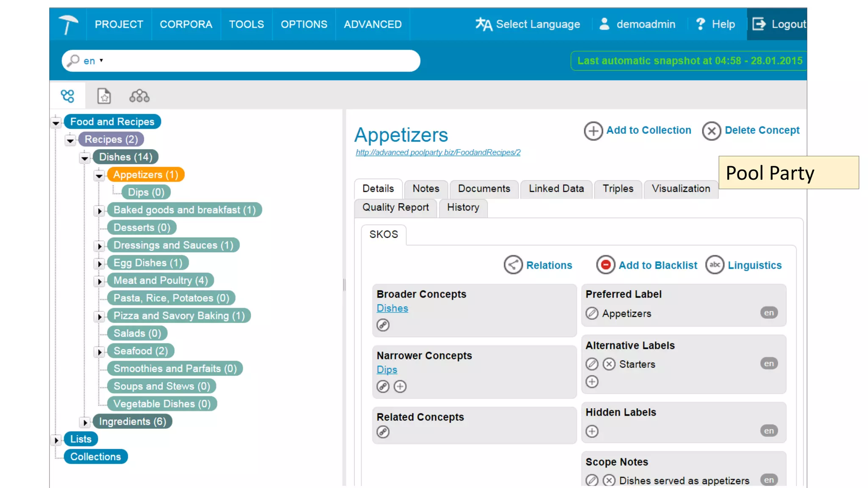Edit the Appetizers preferred label pencil
The height and width of the screenshot is (488, 868).
click(x=592, y=313)
